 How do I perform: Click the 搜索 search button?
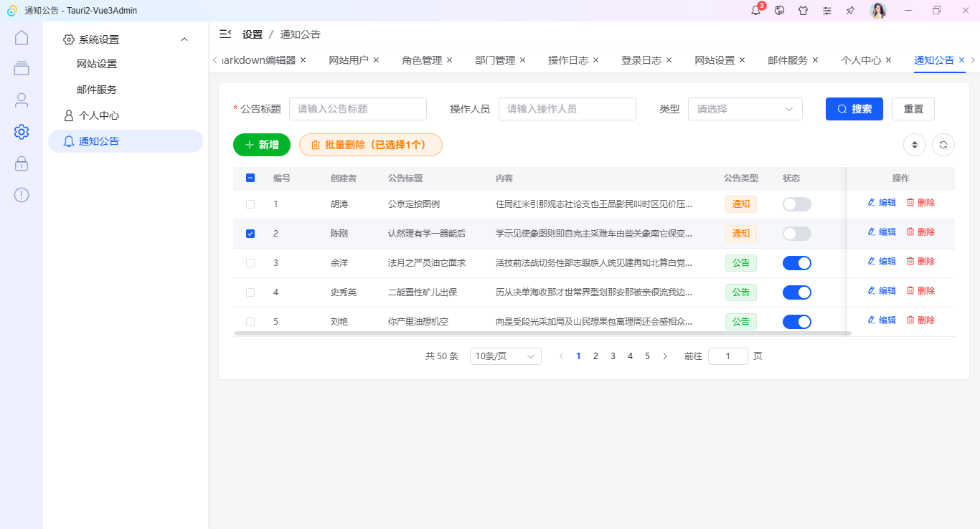point(854,109)
